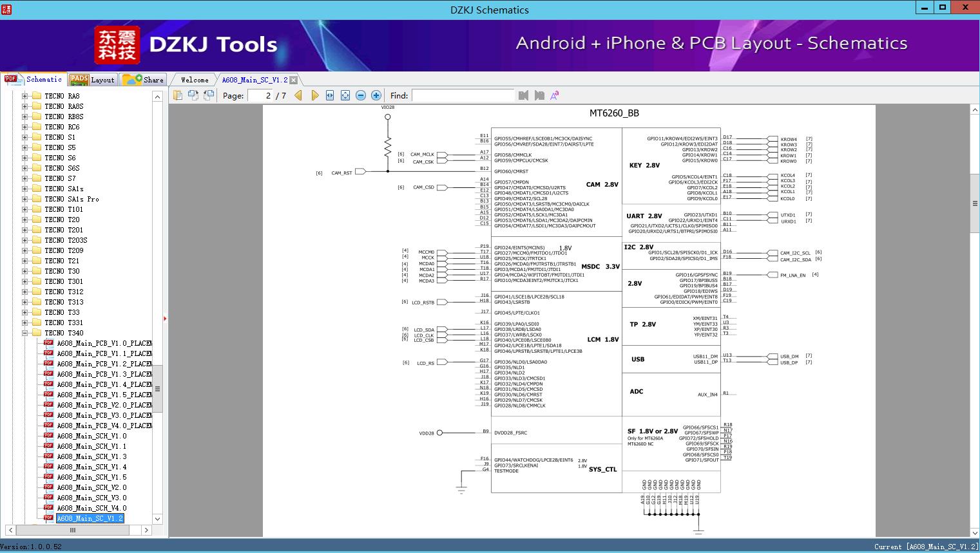Image resolution: width=980 pixels, height=553 pixels.
Task: Expand the TECNO RC6 folder
Action: click(x=24, y=127)
